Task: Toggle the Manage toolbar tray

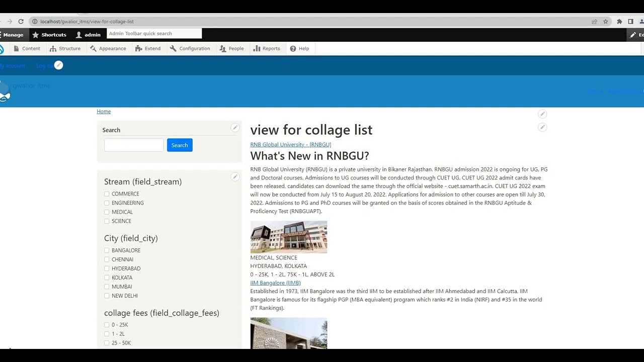Action: coord(12,35)
